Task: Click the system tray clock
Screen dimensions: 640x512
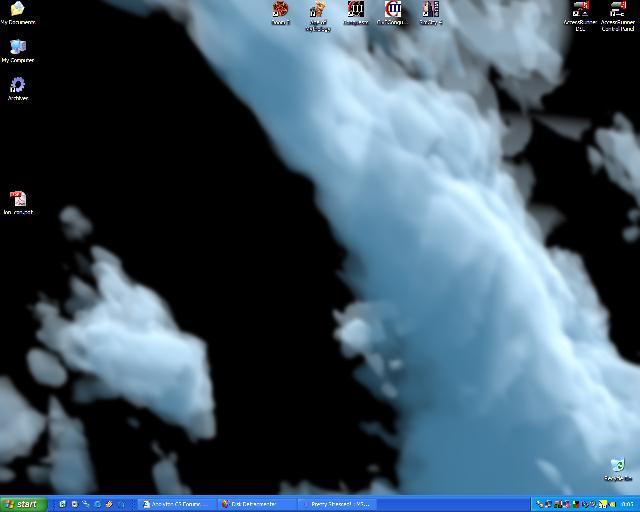Action: click(627, 504)
